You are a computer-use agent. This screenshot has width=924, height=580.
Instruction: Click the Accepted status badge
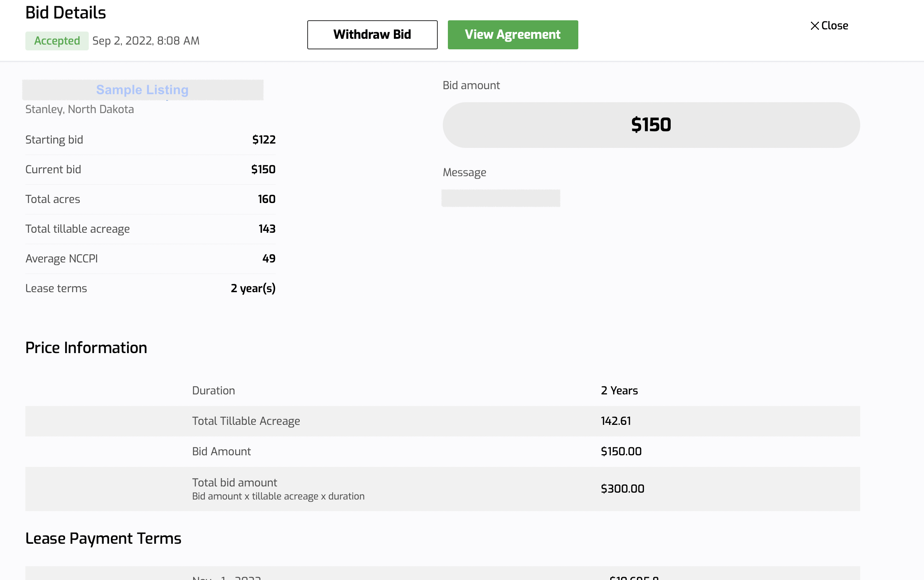click(x=57, y=41)
